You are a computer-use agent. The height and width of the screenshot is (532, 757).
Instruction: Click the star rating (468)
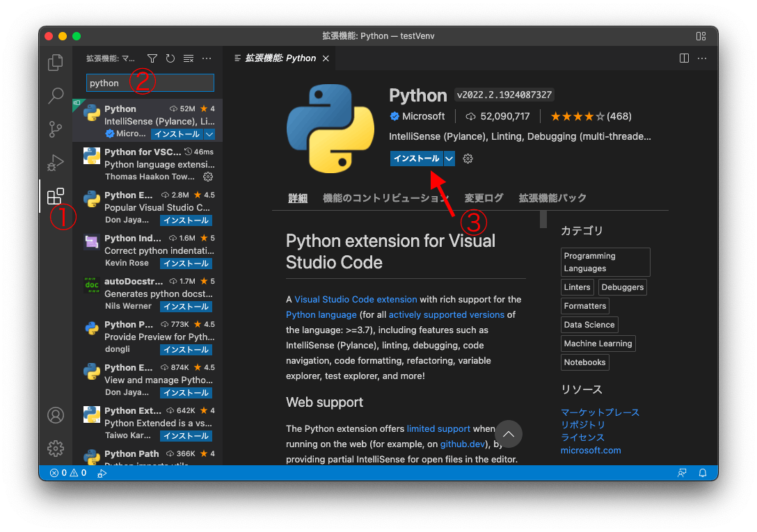(591, 116)
